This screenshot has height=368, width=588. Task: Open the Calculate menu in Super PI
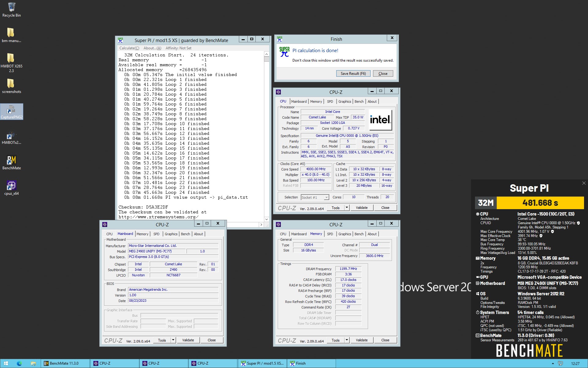point(129,48)
